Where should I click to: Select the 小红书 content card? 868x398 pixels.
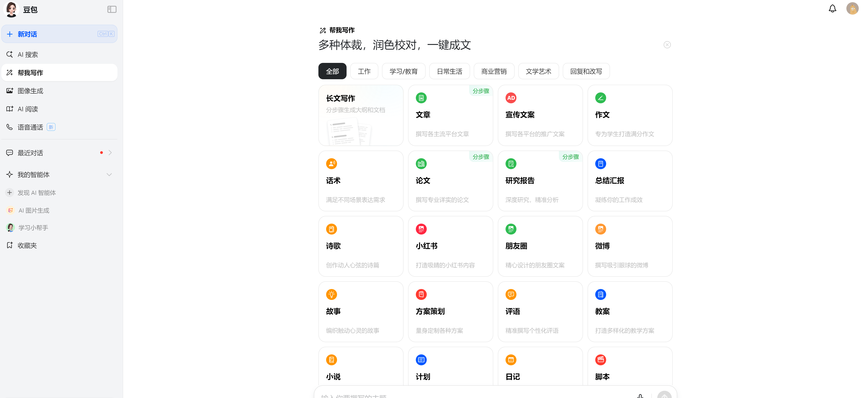coord(451,246)
